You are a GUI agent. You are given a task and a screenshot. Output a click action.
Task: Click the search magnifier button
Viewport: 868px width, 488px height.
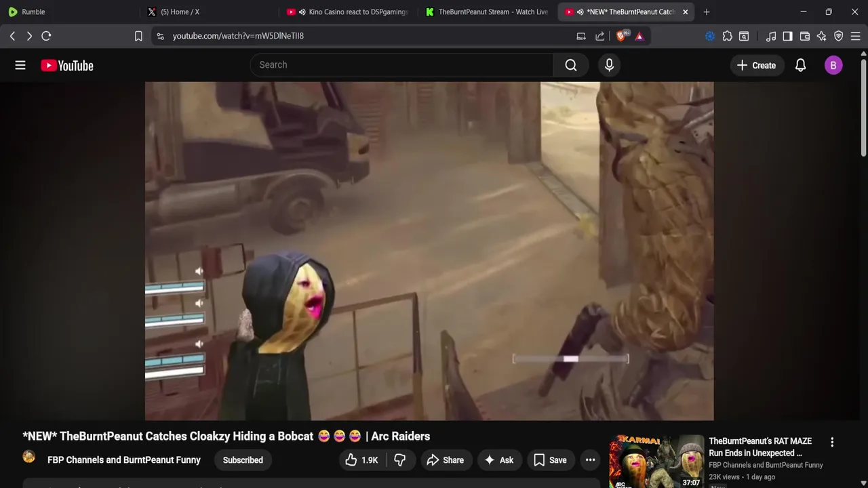click(x=571, y=65)
